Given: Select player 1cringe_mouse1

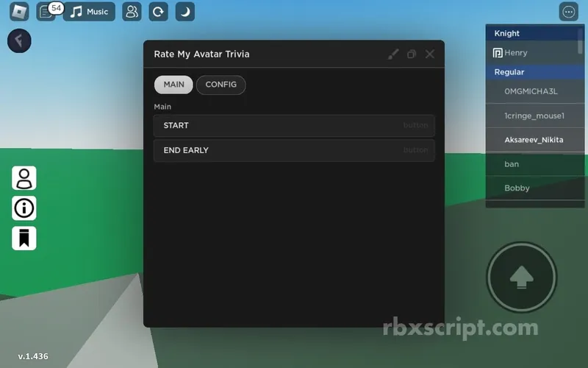Looking at the screenshot, I should click(535, 116).
